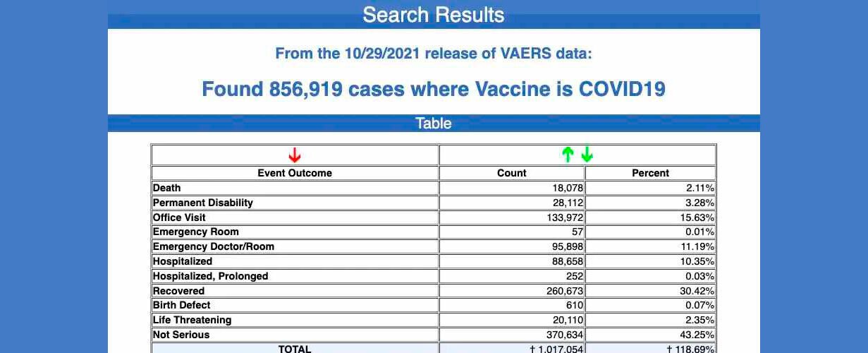Click the Found 856,919 cases heading
This screenshot has width=868, height=353.
pos(434,90)
